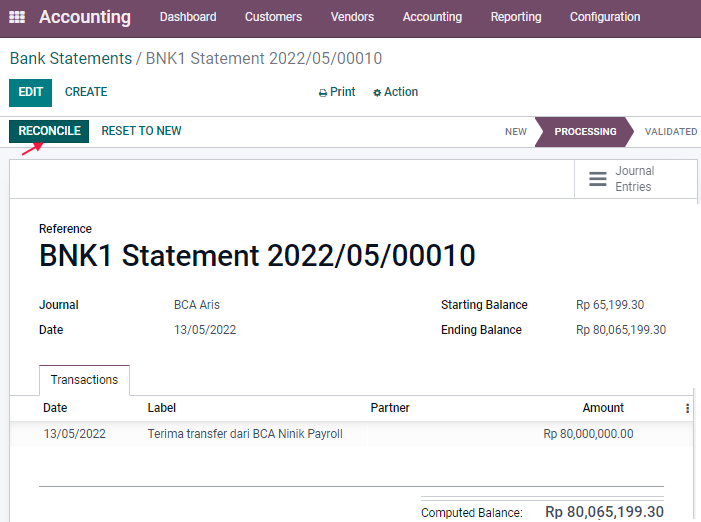
Task: Open the Customers menu
Action: (273, 17)
